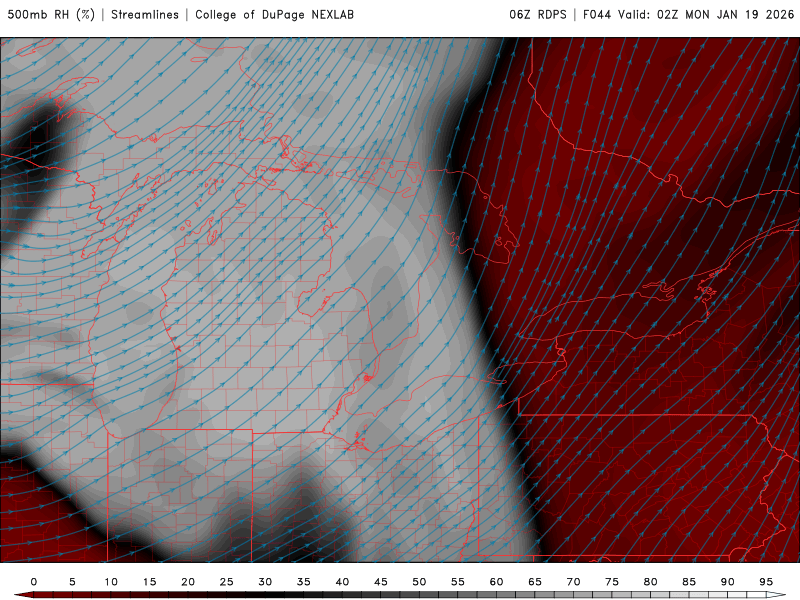Click the "75" label on the color scale
Viewport: 800px width, 600px height.
[612, 582]
